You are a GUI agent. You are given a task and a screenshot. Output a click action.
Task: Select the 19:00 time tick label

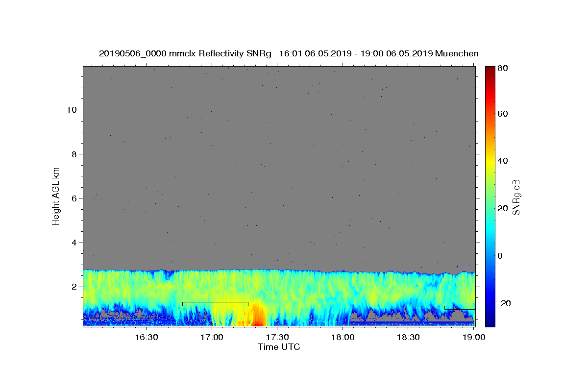click(x=474, y=337)
